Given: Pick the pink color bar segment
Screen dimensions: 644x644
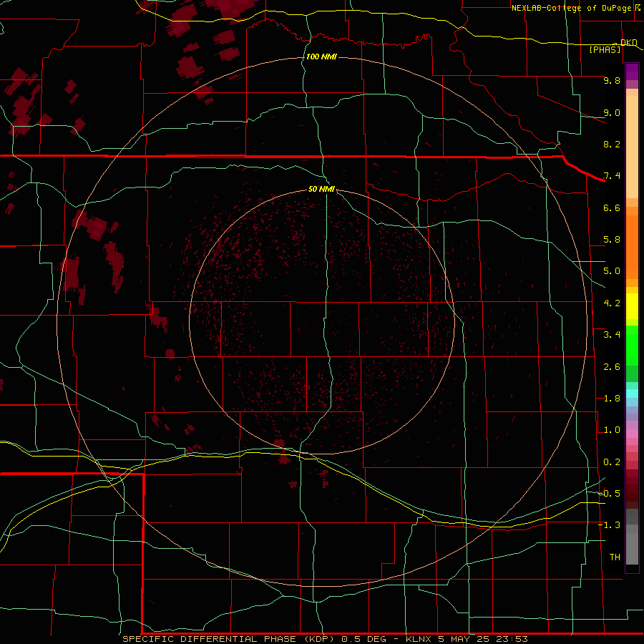Looking at the screenshot, I should click(632, 434).
